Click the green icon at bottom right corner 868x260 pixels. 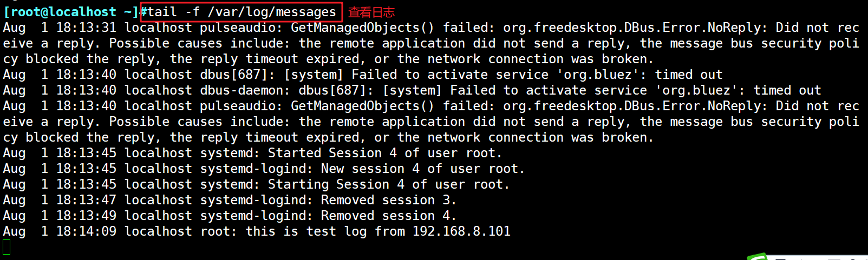pos(758,256)
